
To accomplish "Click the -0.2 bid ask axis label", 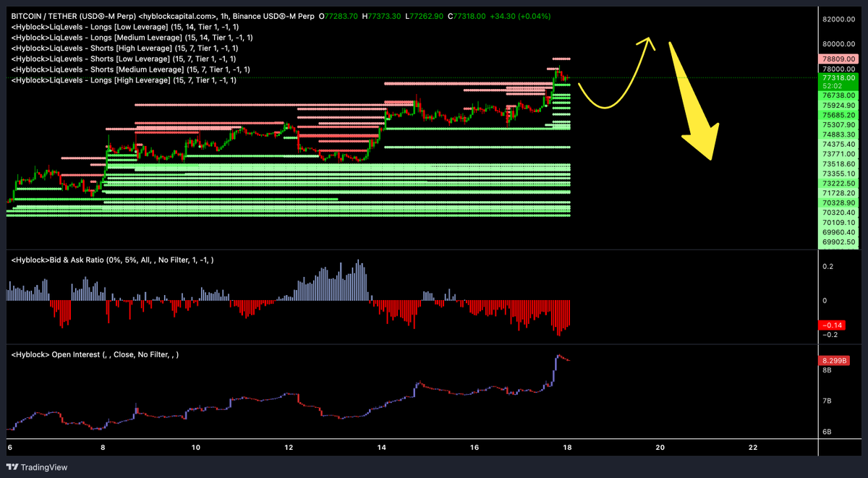I will [x=830, y=334].
